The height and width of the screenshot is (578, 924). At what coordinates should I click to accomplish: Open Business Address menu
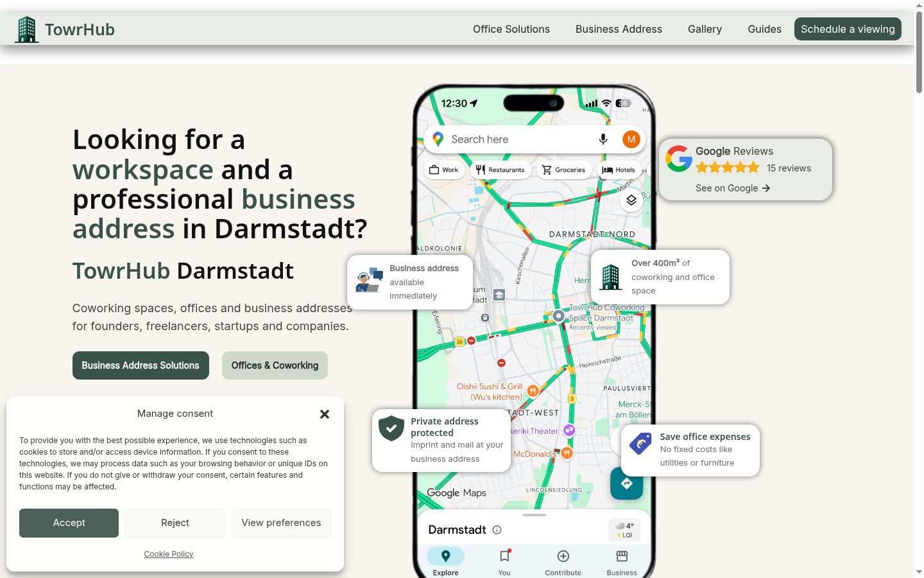coord(619,29)
